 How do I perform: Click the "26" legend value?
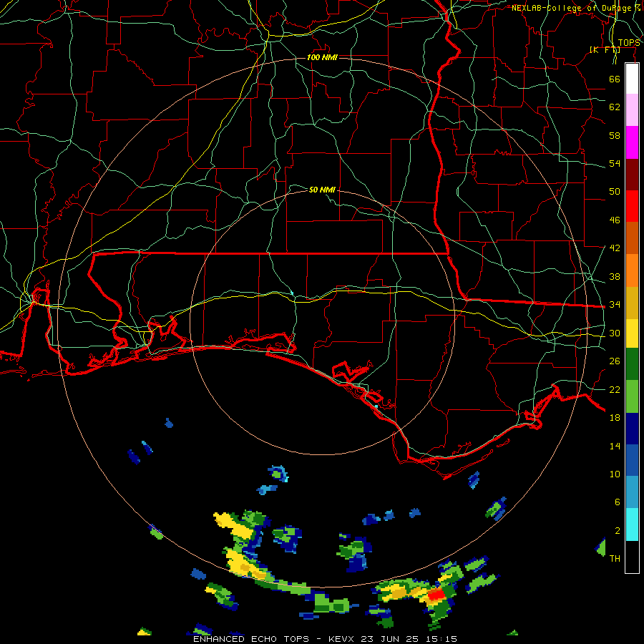(615, 361)
